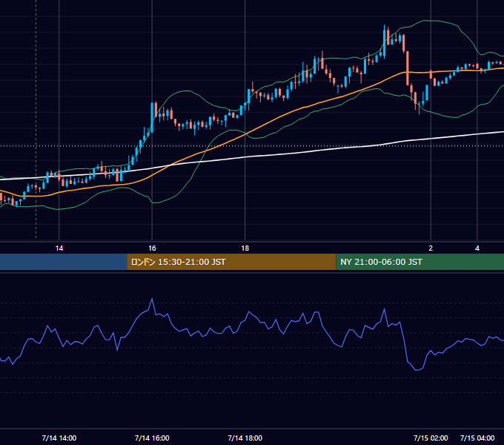
Task: Click the London session bar 15:30-21:00 JST
Action: pos(231,262)
